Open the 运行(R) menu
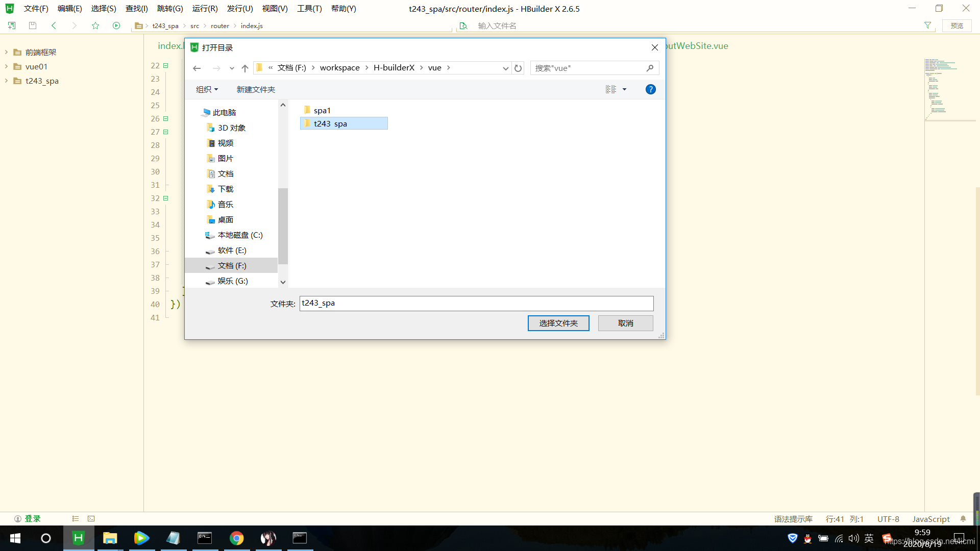 click(205, 9)
